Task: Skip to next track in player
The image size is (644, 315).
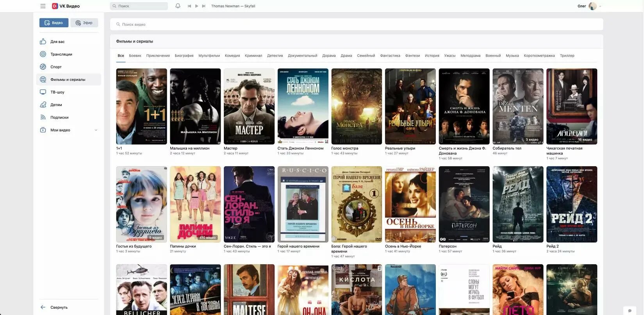Action: [x=203, y=6]
